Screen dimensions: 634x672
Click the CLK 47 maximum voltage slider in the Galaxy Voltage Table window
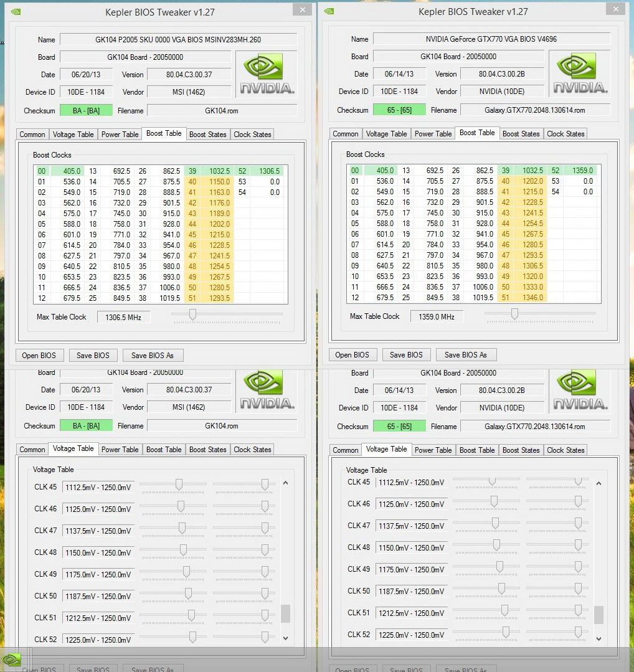(579, 523)
